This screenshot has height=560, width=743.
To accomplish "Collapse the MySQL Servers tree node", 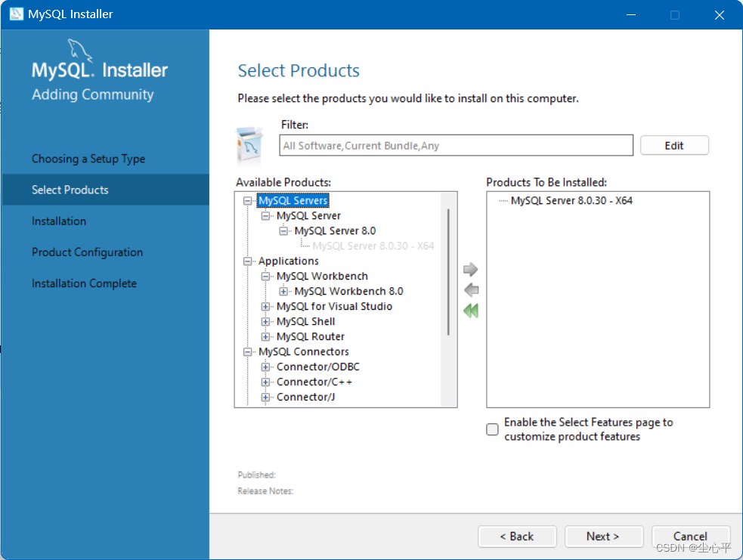I will tap(247, 201).
